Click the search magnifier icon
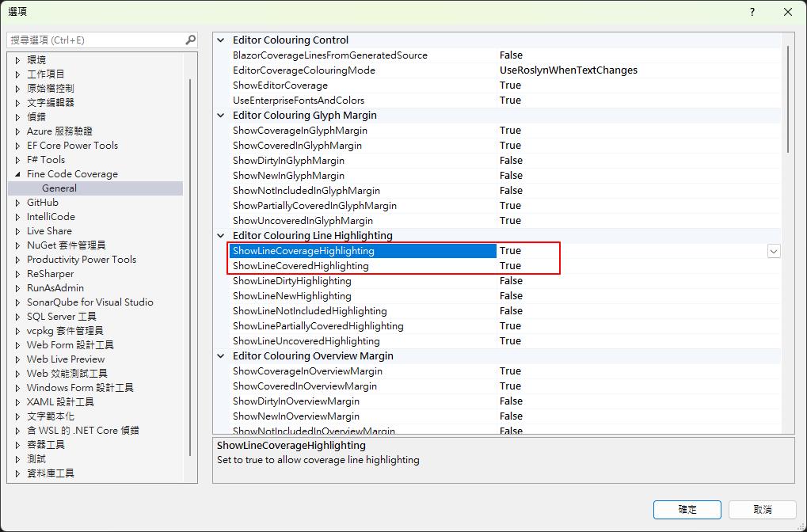The height and width of the screenshot is (532, 807). 190,40
